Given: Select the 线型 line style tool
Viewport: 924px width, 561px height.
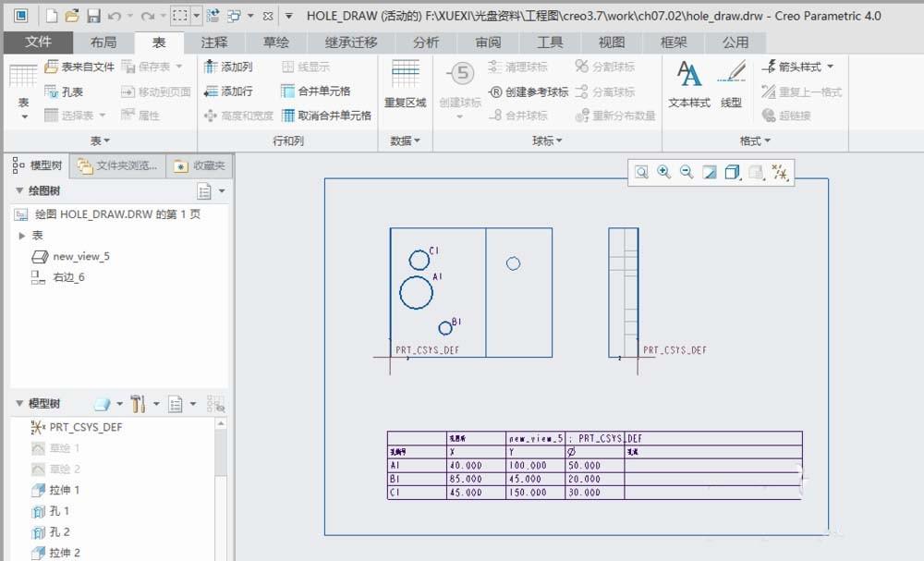Looking at the screenshot, I should [732, 82].
